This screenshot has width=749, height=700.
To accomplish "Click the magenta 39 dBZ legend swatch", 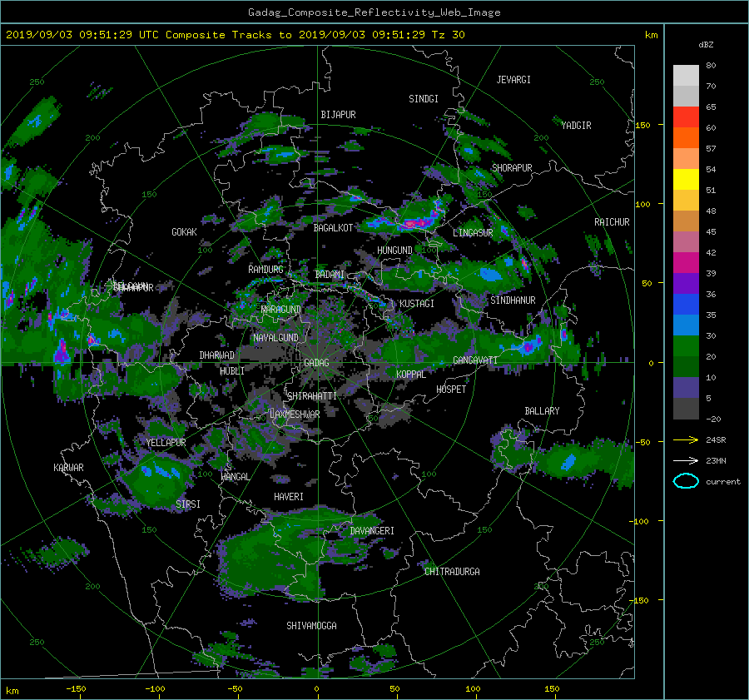I will click(686, 263).
